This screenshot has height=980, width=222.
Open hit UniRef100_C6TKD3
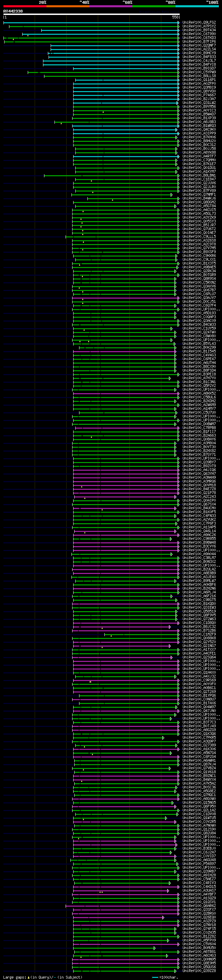tap(199, 38)
